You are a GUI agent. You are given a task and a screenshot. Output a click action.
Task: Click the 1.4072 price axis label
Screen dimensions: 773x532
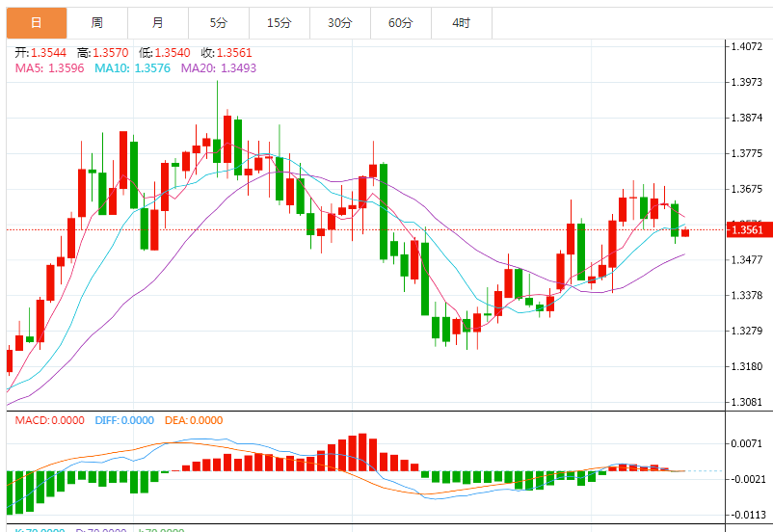point(746,46)
